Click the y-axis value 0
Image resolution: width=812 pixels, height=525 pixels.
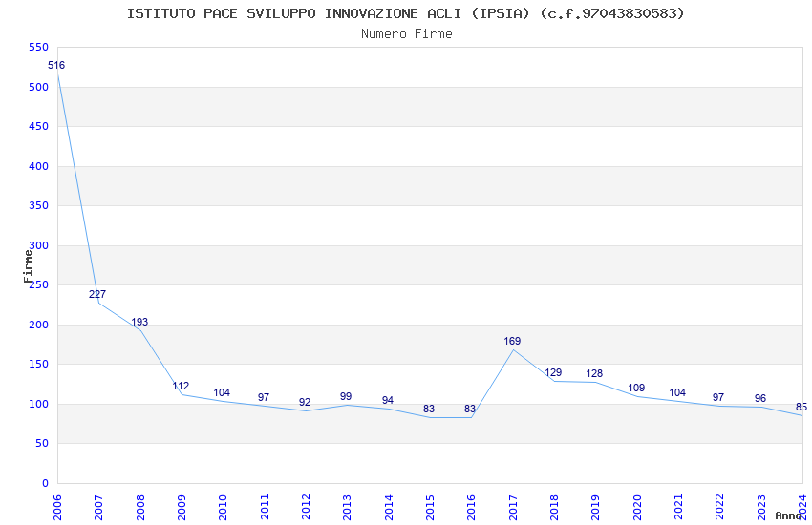46,483
